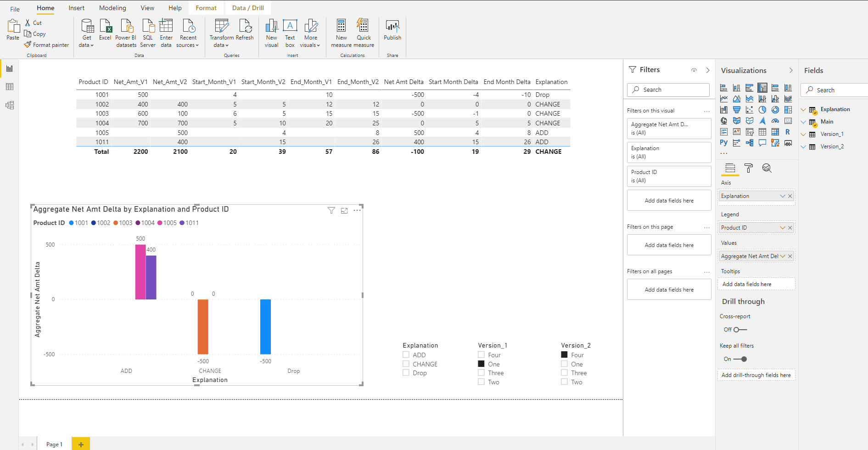
Task: Toggle Cross-report drill through switch
Action: click(740, 330)
